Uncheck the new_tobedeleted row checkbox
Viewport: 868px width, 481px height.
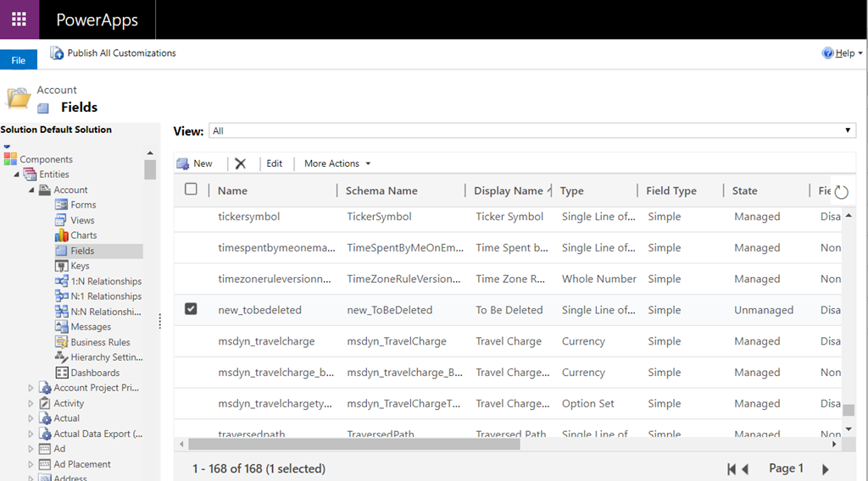(191, 308)
